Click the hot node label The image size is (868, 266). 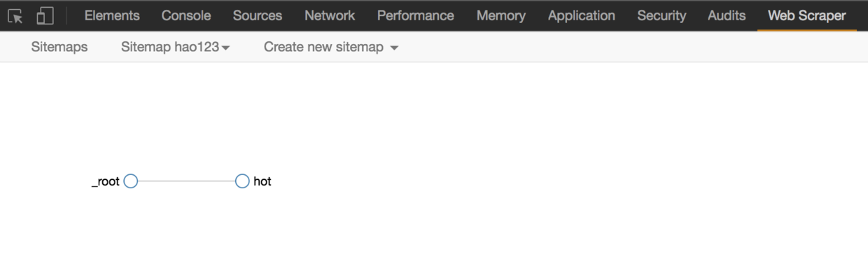click(262, 181)
